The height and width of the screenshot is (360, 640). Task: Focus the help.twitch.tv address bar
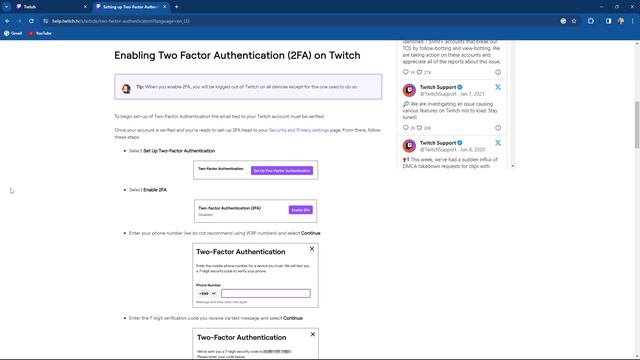click(x=302, y=21)
